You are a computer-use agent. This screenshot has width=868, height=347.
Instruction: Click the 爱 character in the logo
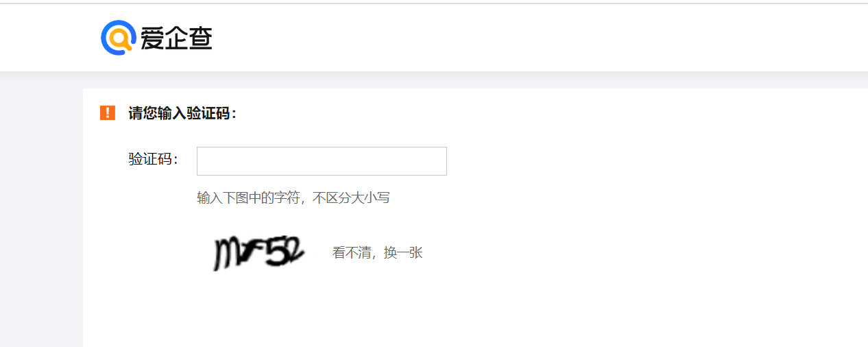(x=152, y=38)
